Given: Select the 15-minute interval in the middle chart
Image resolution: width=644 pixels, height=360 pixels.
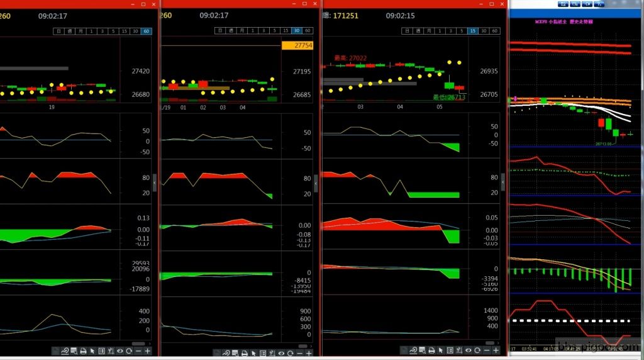Looking at the screenshot, I should [285, 31].
